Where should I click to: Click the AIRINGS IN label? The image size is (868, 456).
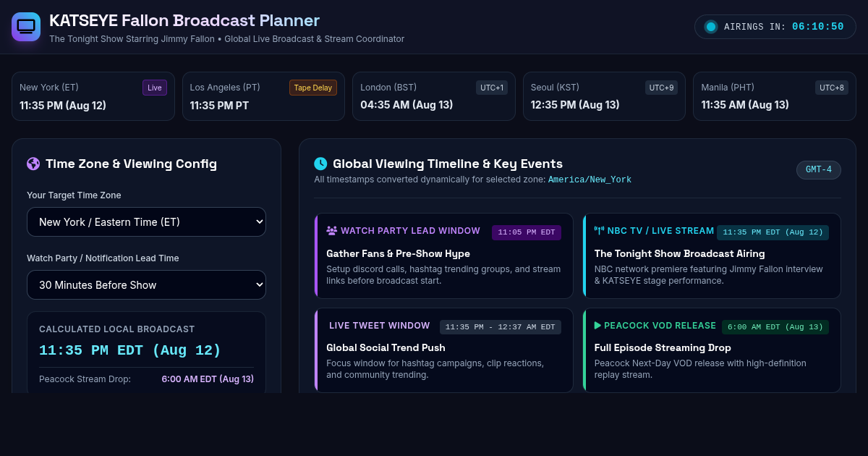(x=754, y=27)
